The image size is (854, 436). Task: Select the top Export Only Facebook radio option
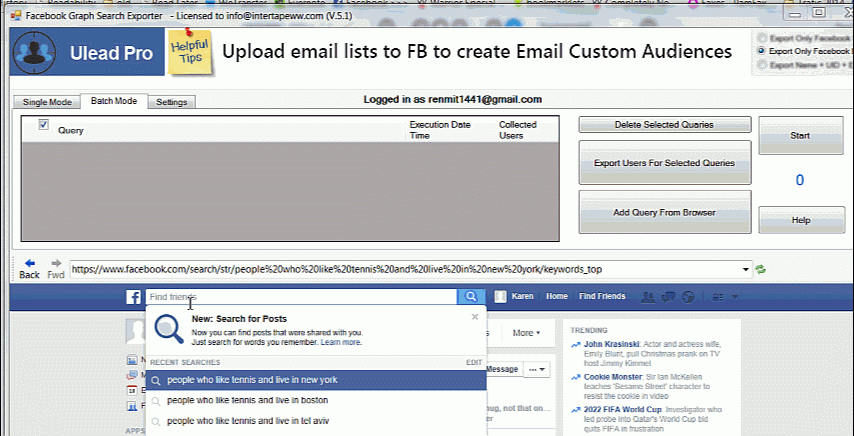[761, 38]
